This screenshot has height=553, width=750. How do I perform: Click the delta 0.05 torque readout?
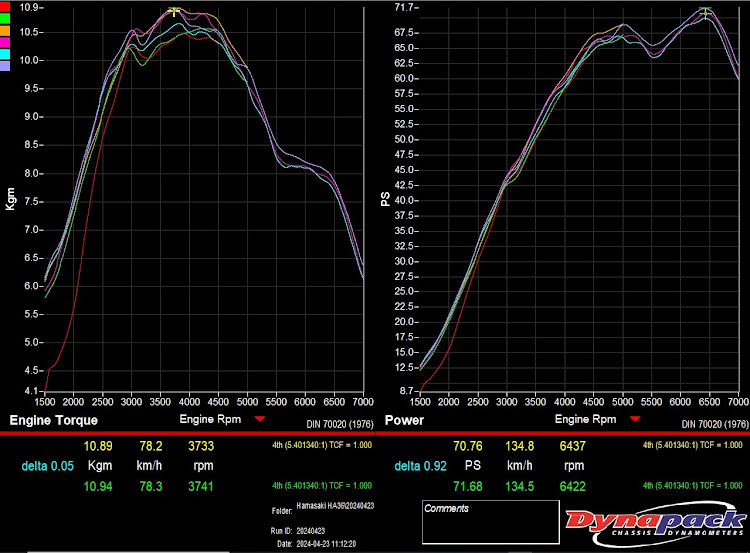pos(47,466)
